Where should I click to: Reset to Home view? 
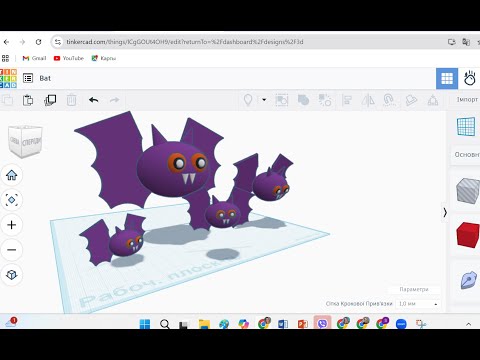(x=12, y=175)
